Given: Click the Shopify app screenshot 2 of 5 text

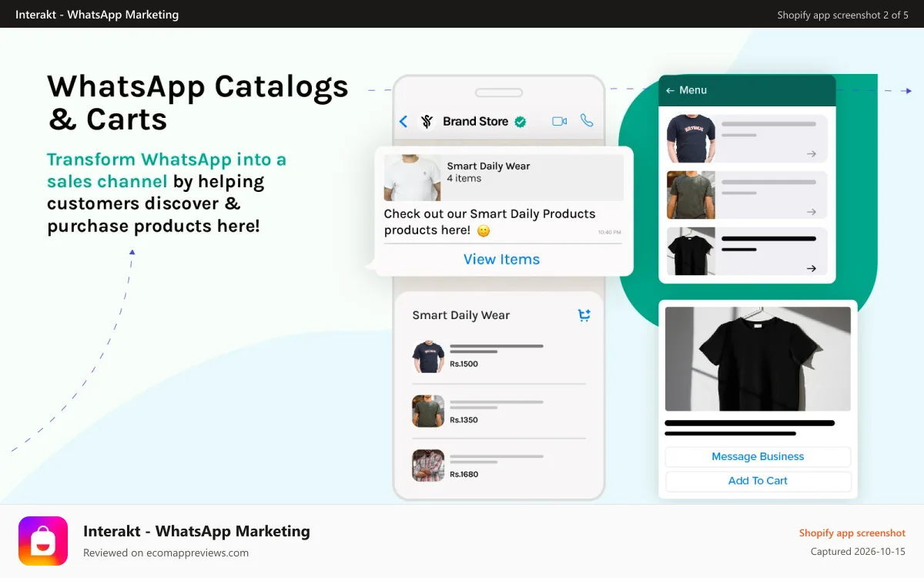Looking at the screenshot, I should pos(842,15).
